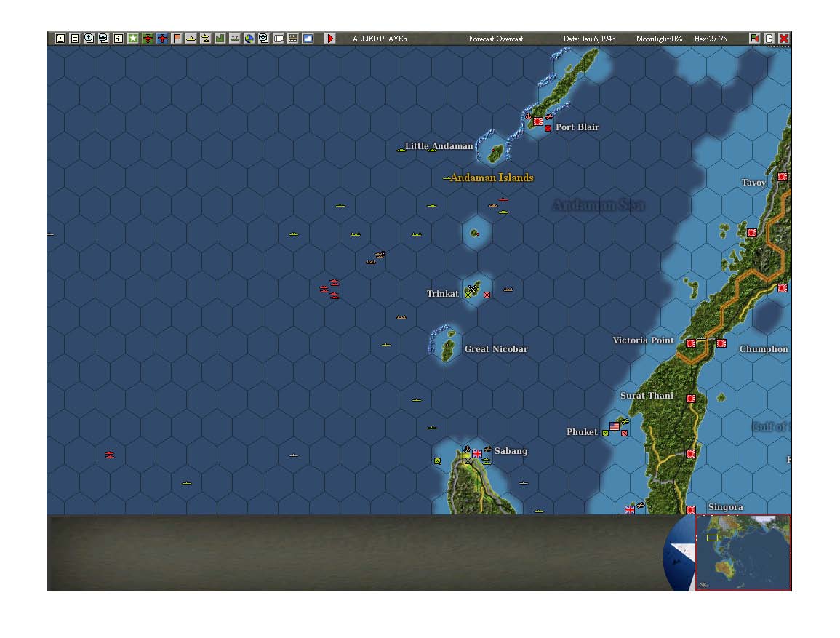Click the crosshair target toolbar icon

pos(263,39)
